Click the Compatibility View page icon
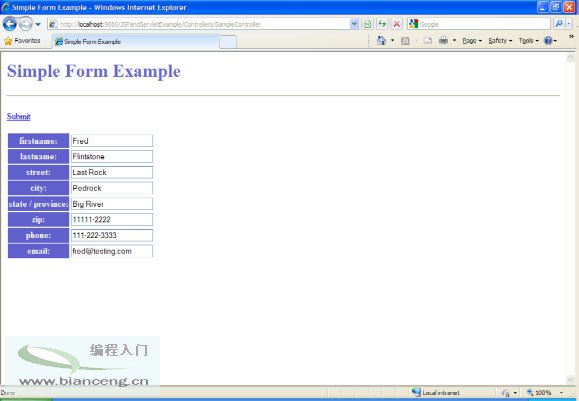Image resolution: width=579 pixels, height=401 pixels. click(x=367, y=24)
